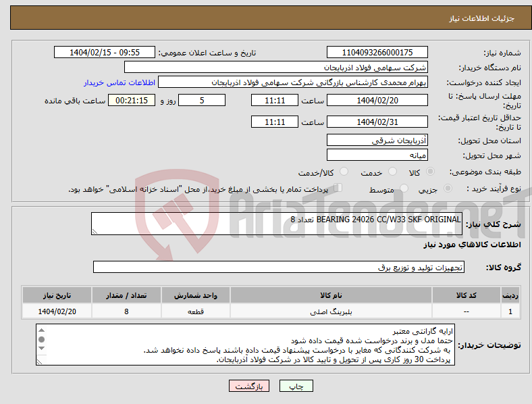Click the buyer notes scroll down arrow
The width and height of the screenshot is (532, 404).
pos(41,349)
